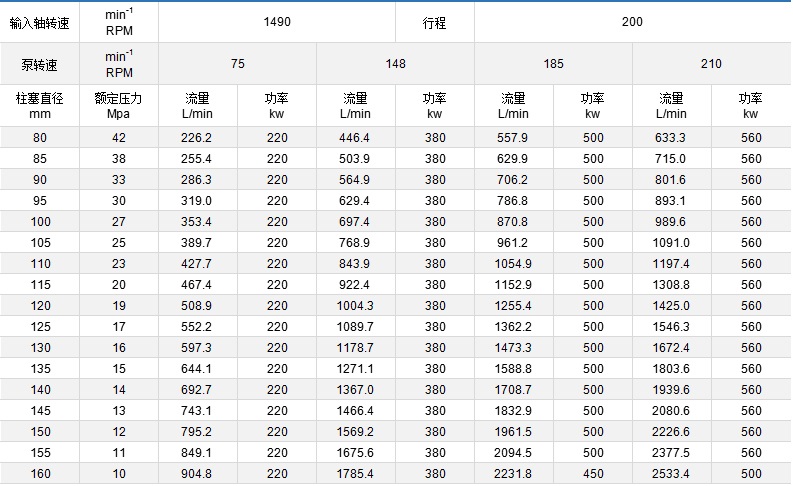Select flow value 226.2 in first row
The image size is (793, 486).
point(198,137)
